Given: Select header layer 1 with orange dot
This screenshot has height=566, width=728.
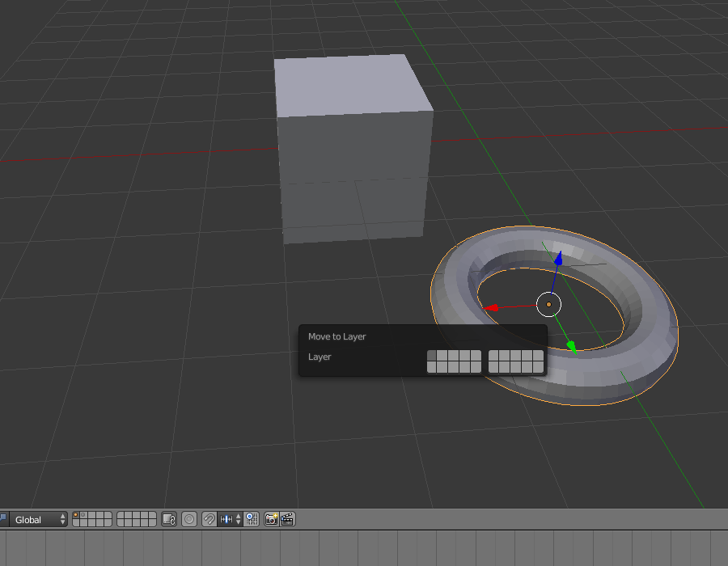Looking at the screenshot, I should [77, 516].
